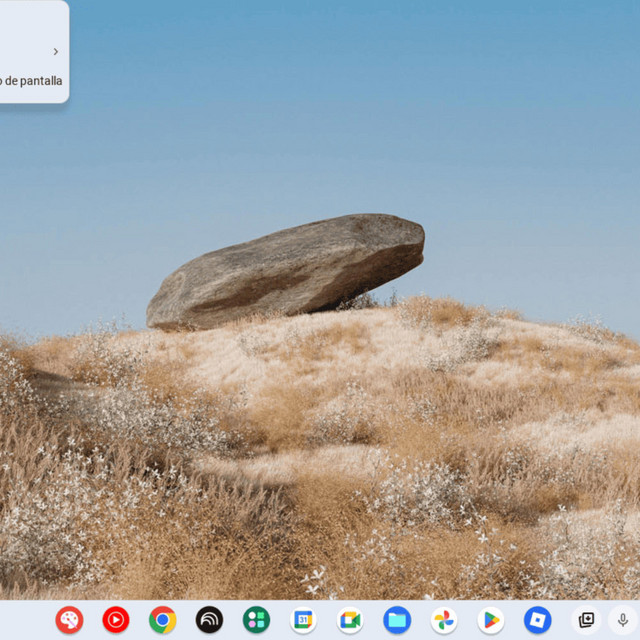
Task: Toggle dictation with the microphone icon
Action: point(623,620)
